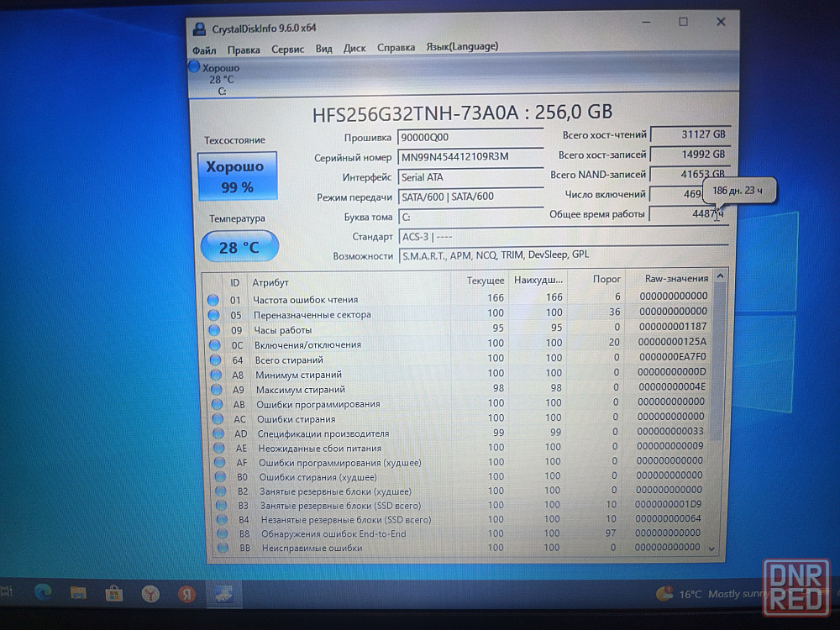Click the Всего хост-записей value 14992 GB
The width and height of the screenshot is (840, 630).
(690, 155)
